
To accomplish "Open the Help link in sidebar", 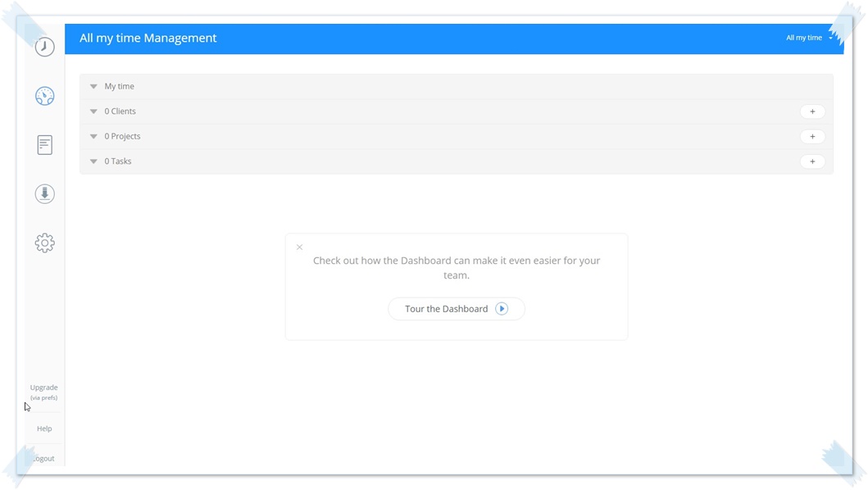I will 44,429.
